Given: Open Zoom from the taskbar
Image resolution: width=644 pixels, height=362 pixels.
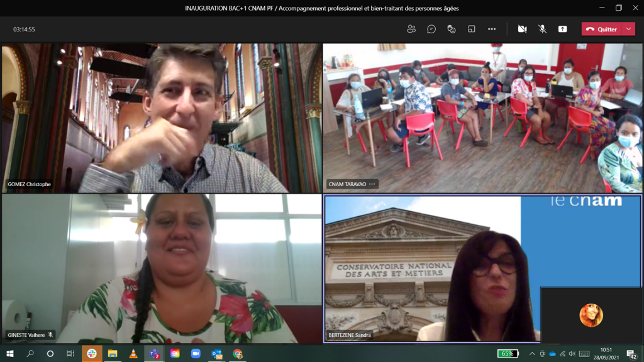Looking at the screenshot, I should (x=196, y=353).
